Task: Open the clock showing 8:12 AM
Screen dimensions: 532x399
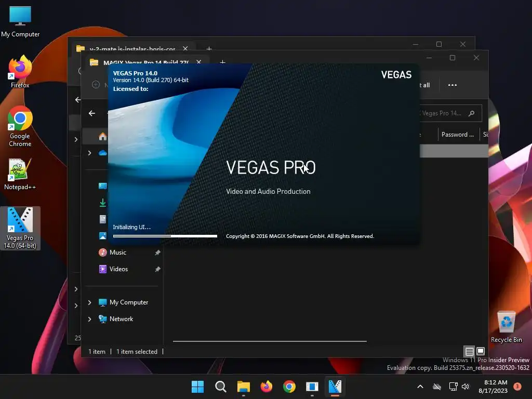Action: (x=493, y=387)
